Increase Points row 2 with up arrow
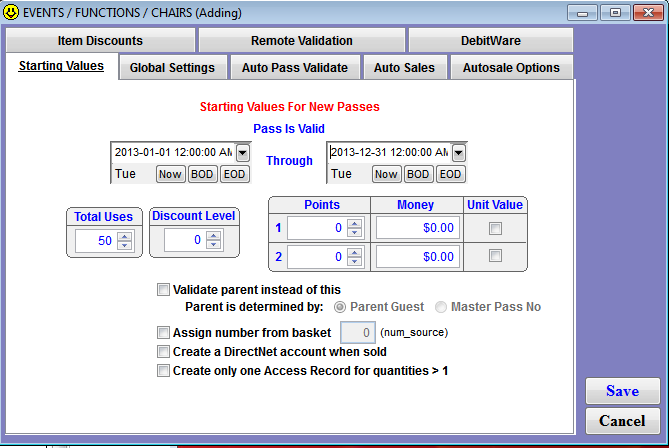669x448 pixels. click(x=355, y=252)
